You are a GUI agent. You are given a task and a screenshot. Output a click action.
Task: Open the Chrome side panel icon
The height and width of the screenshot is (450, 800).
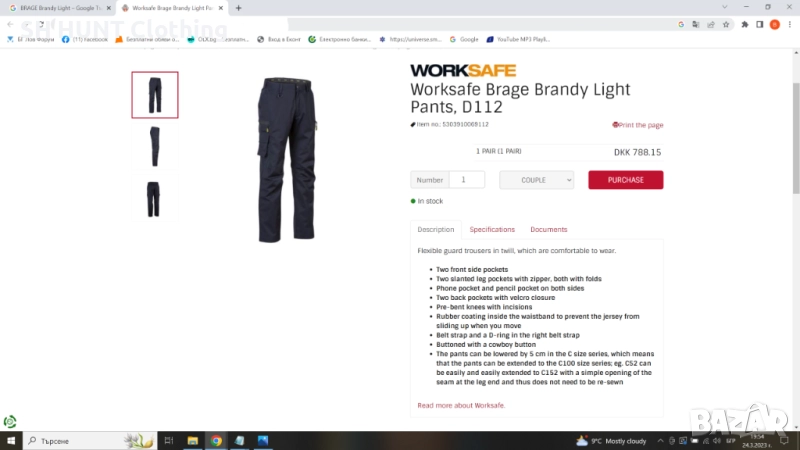pos(760,24)
